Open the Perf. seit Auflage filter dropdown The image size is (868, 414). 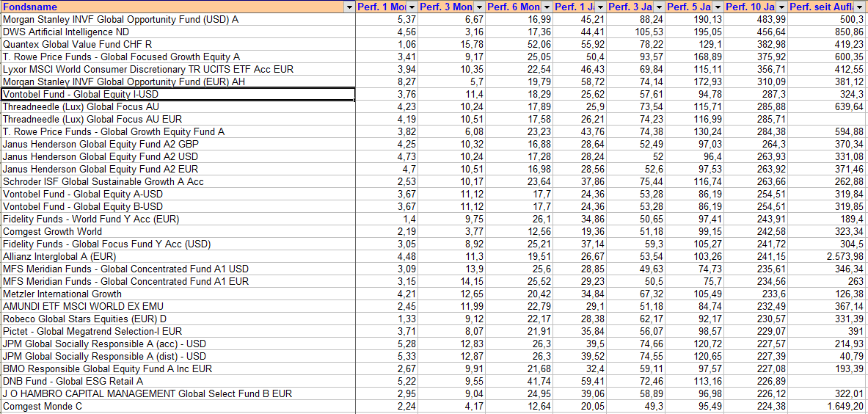[x=860, y=7]
